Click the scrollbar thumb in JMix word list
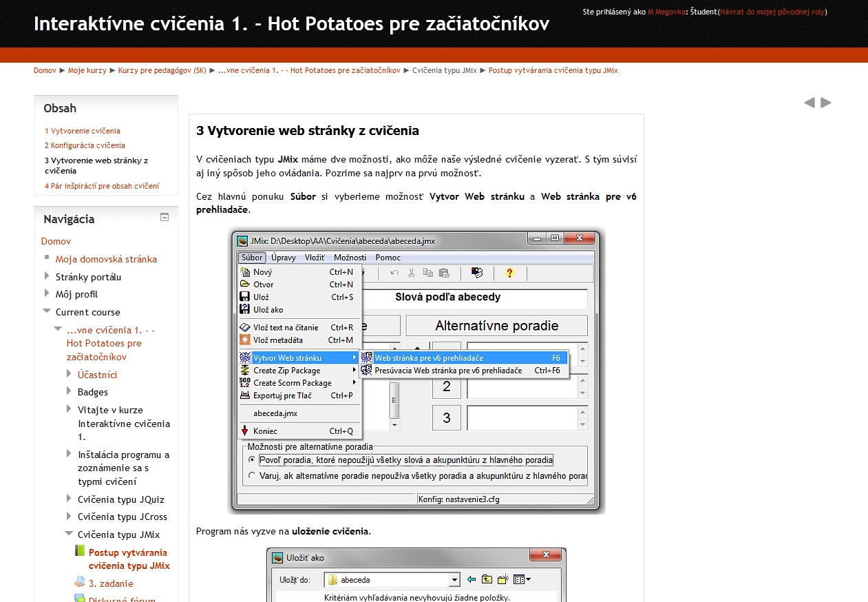This screenshot has height=602, width=868. [394, 401]
